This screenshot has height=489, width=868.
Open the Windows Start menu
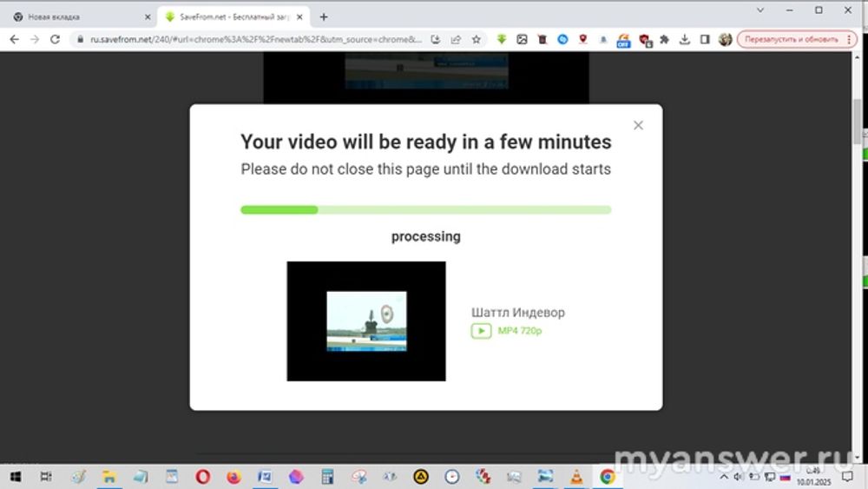coord(15,477)
